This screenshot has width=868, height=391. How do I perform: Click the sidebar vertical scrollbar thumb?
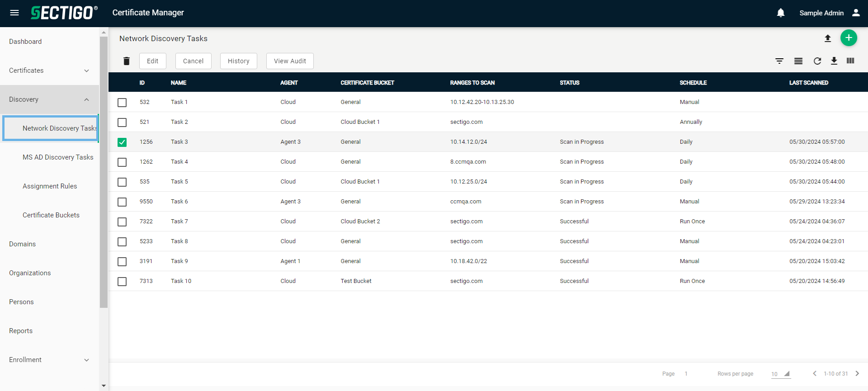click(104, 172)
